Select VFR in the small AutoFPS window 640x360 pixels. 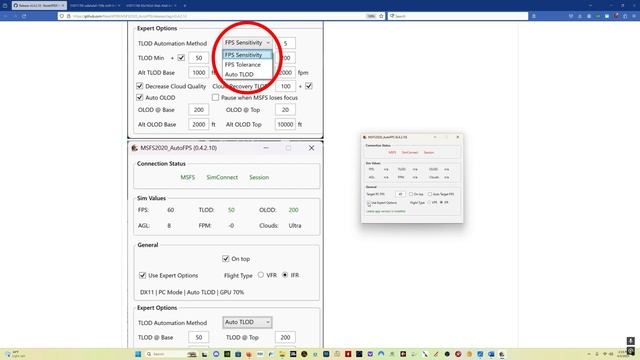pos(429,202)
